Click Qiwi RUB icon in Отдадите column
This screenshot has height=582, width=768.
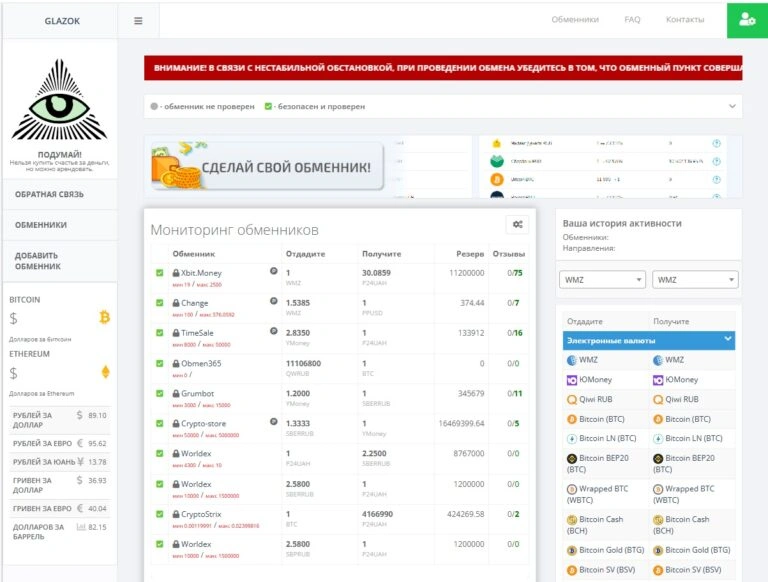[x=572, y=400]
